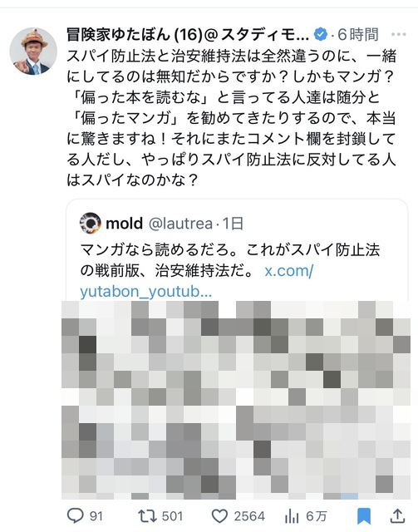Open the @lautrea handle
Screen dimensions: 418x532
(x=180, y=224)
